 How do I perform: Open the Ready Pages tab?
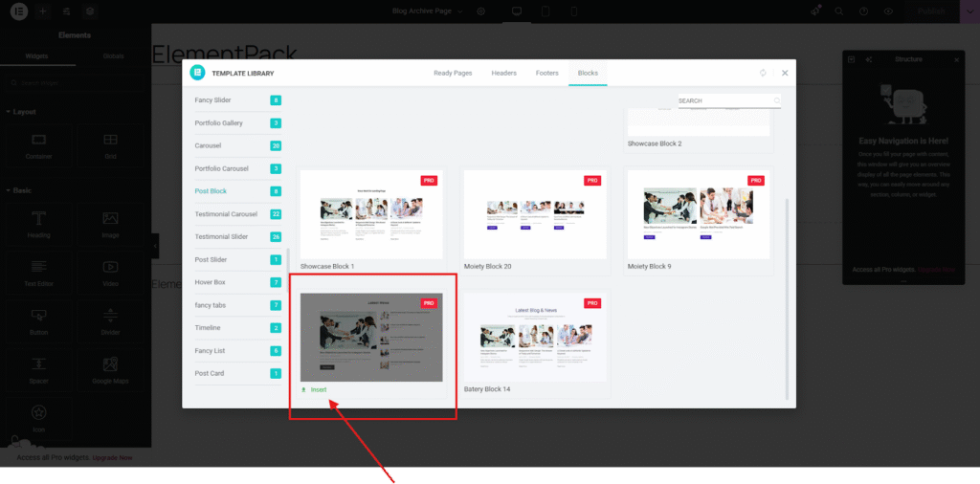(453, 73)
